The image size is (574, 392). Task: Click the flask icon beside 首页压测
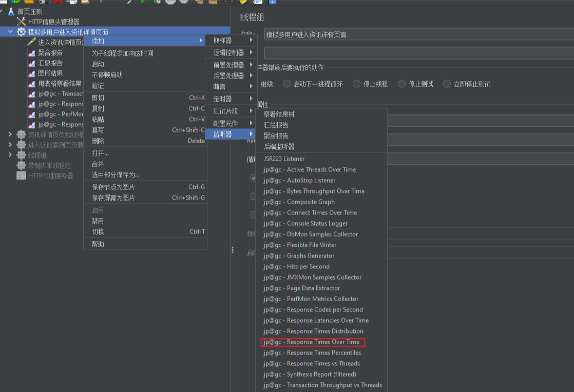[11, 12]
